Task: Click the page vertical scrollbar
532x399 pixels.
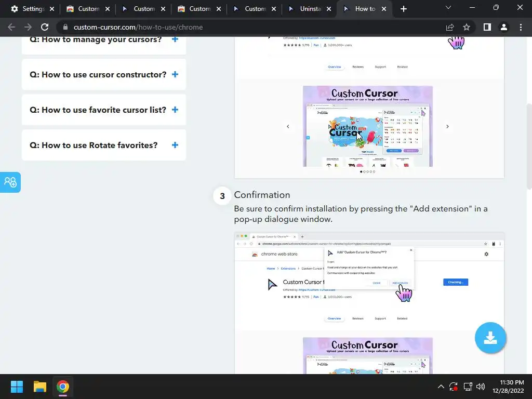Action: 529,146
